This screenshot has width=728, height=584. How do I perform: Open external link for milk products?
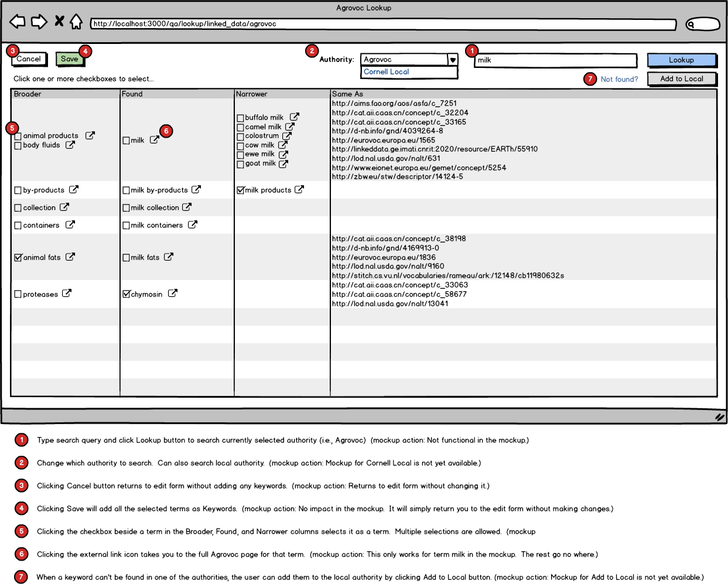299,189
